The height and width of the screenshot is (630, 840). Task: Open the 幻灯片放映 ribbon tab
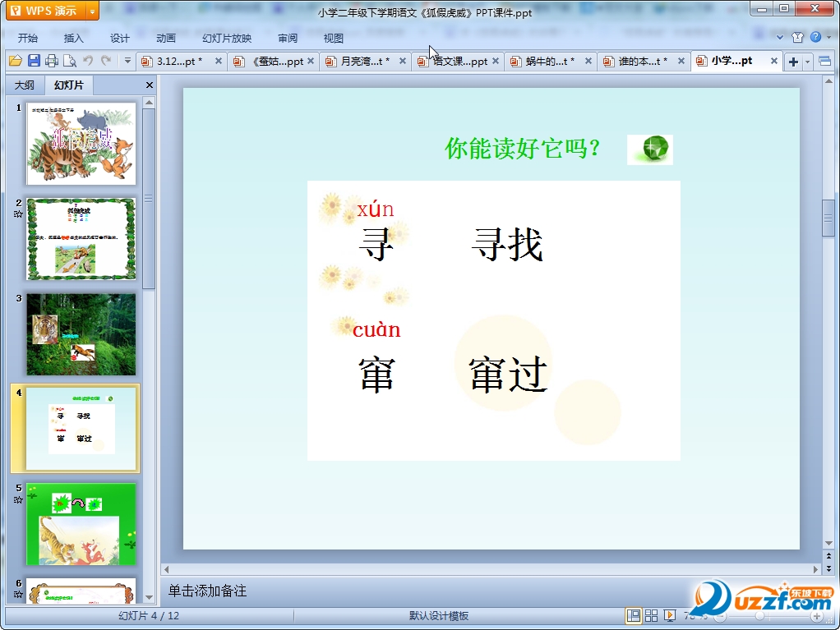click(227, 38)
